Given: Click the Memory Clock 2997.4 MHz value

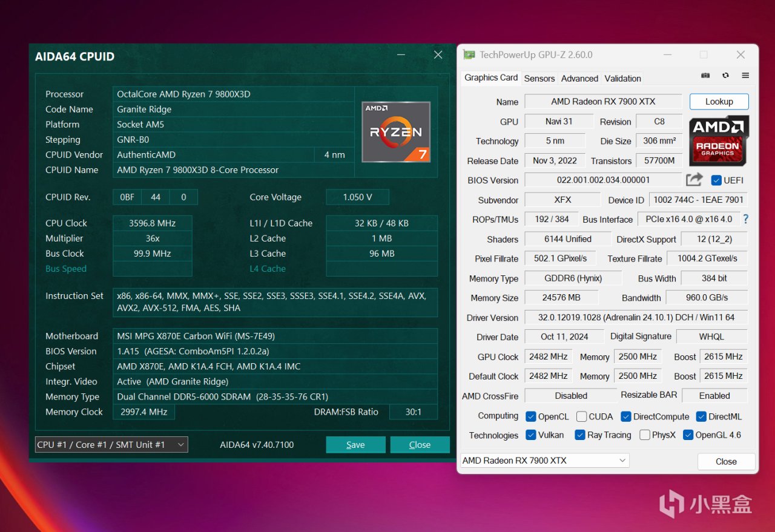Looking at the screenshot, I should point(144,412).
